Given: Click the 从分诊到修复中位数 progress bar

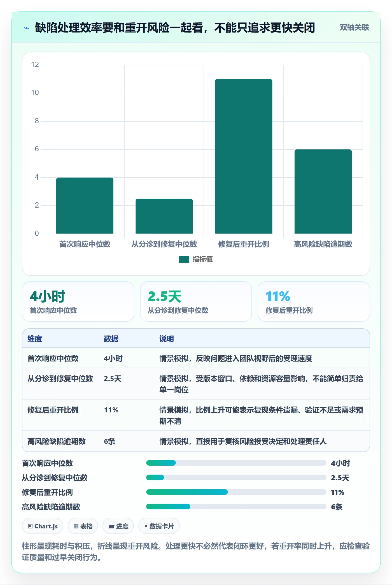Looking at the screenshot, I should click(x=236, y=477).
